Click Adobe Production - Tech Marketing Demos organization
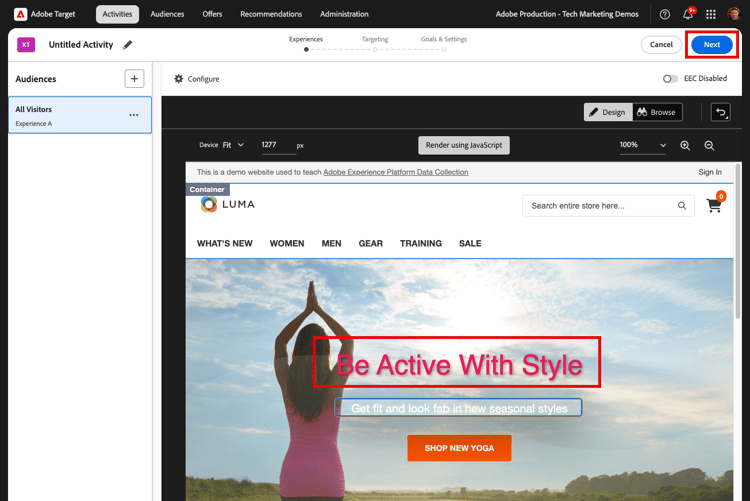 pyautogui.click(x=567, y=14)
